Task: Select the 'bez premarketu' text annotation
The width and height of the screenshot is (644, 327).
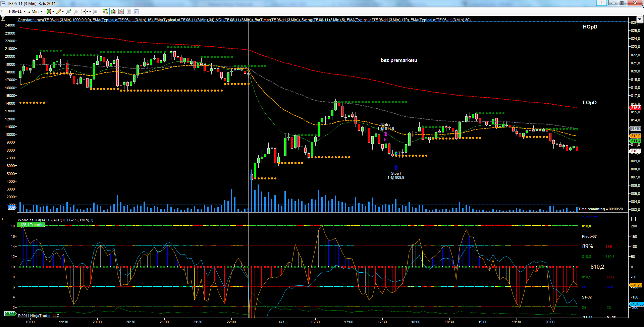Action: click(x=399, y=60)
